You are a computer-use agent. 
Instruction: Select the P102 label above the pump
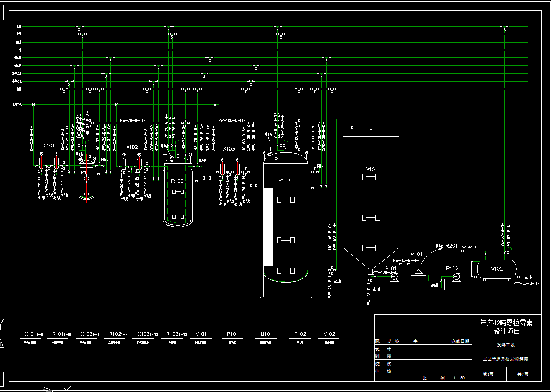[x=452, y=268]
